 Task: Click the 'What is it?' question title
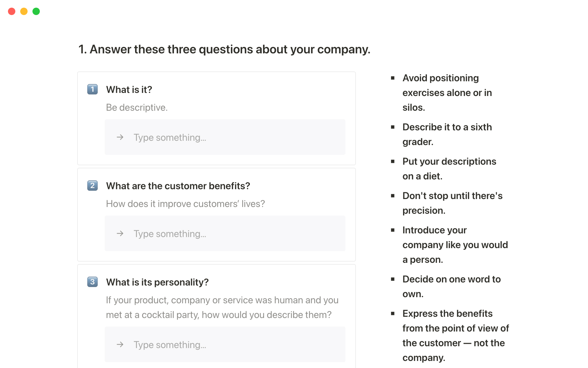[129, 90]
